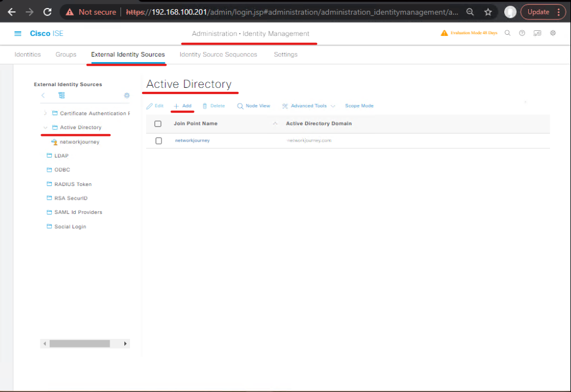Click the Node View button
Screen dimensions: 571x392
[253, 106]
